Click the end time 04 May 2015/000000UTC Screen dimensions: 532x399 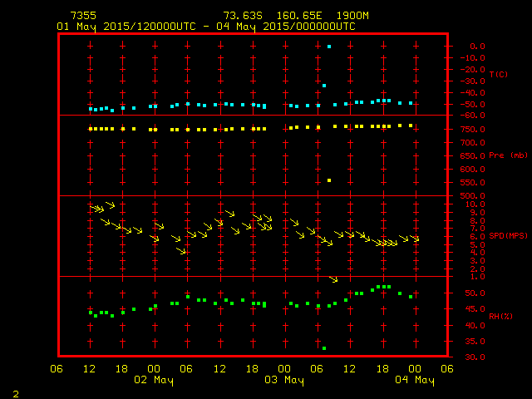290,27
